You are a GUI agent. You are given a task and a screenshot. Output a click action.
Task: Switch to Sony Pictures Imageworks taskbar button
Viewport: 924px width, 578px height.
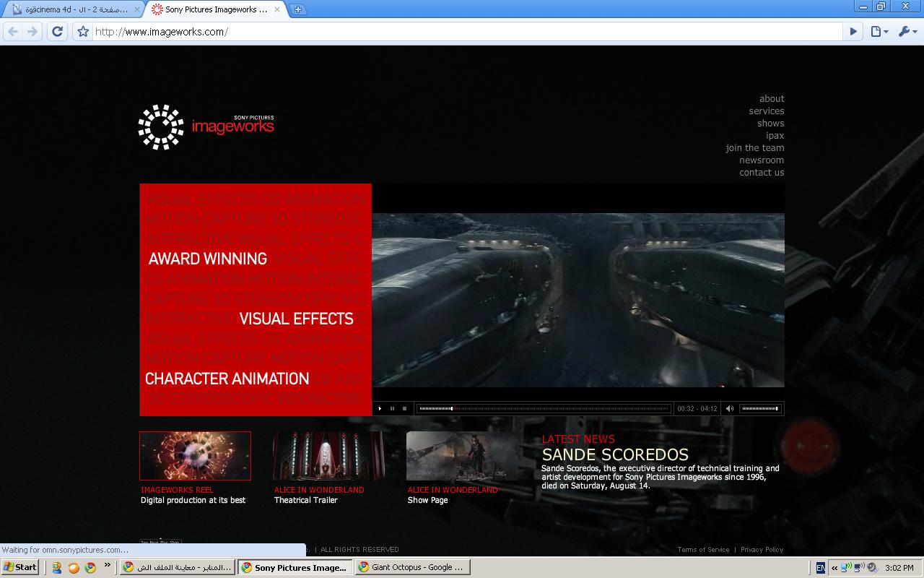[295, 568]
